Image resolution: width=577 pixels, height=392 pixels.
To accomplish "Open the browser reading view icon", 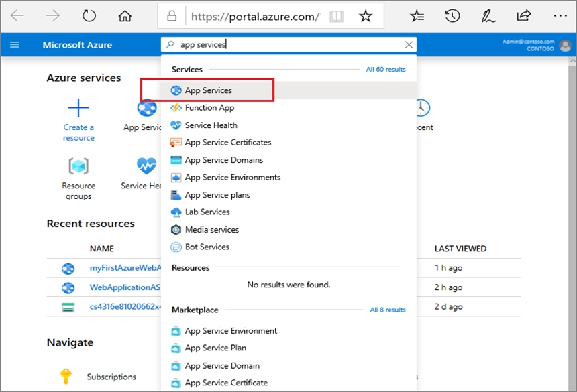I will point(336,16).
